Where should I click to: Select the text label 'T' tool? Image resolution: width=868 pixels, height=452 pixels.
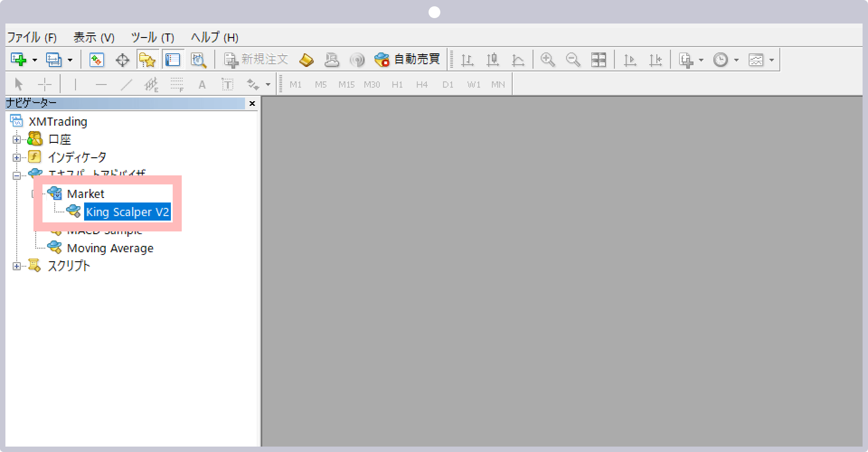click(227, 85)
